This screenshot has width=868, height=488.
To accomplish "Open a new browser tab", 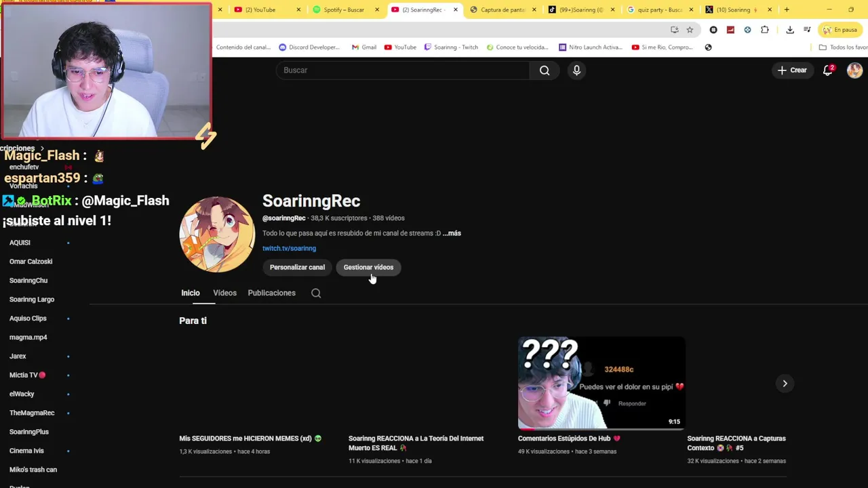I will [x=787, y=9].
